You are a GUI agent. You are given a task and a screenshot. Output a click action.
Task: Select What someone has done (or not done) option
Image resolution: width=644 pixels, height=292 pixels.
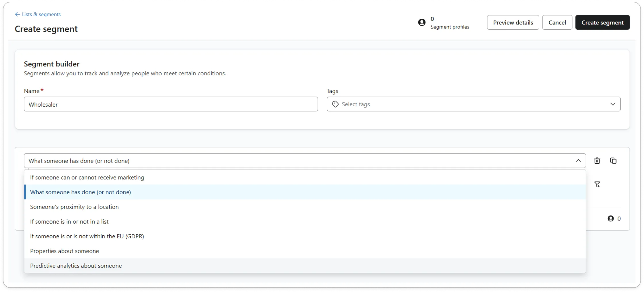(305, 192)
